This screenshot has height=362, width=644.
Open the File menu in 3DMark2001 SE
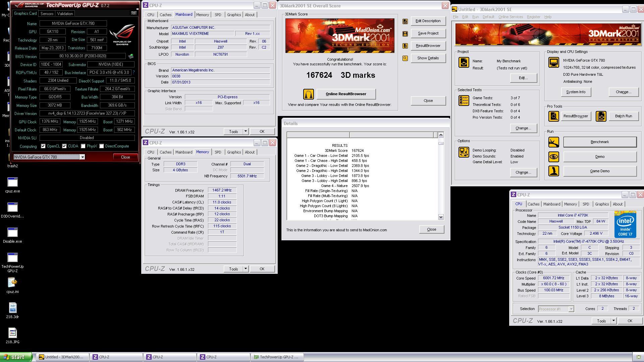pyautogui.click(x=455, y=17)
